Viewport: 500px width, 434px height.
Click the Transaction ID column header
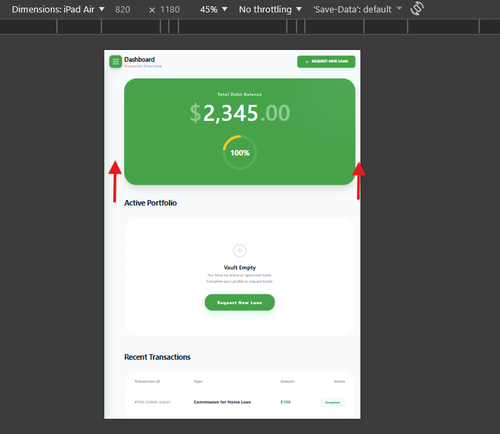click(147, 381)
